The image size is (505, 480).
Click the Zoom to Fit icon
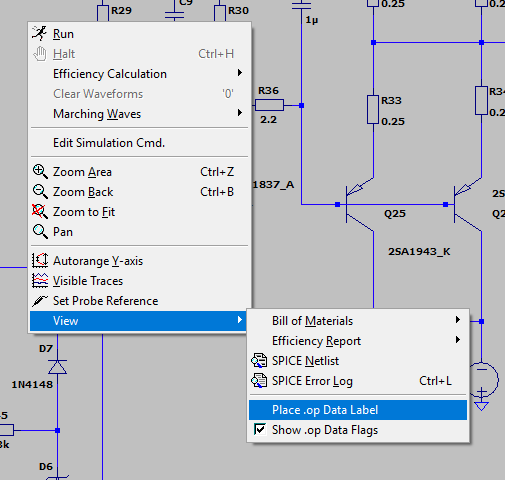tap(40, 212)
